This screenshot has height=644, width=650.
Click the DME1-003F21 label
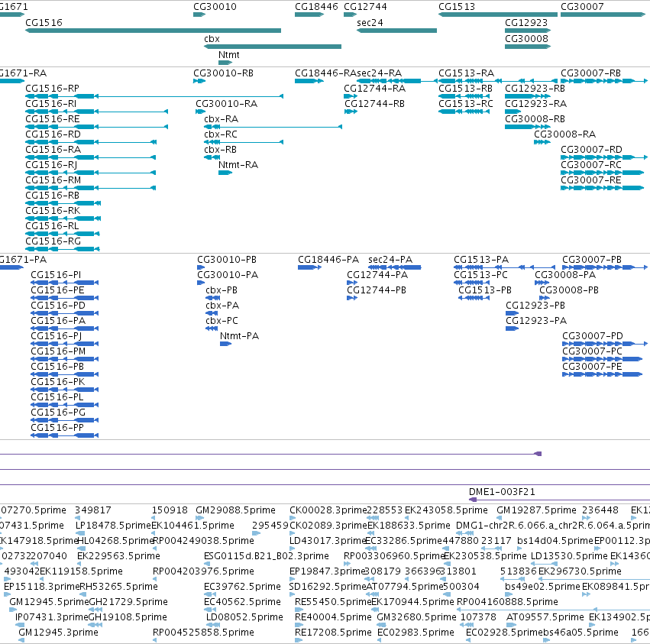tap(502, 492)
